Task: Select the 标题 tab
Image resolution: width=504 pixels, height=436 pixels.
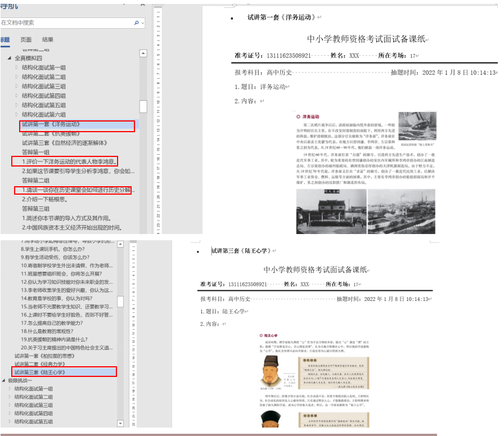Action: (4, 40)
